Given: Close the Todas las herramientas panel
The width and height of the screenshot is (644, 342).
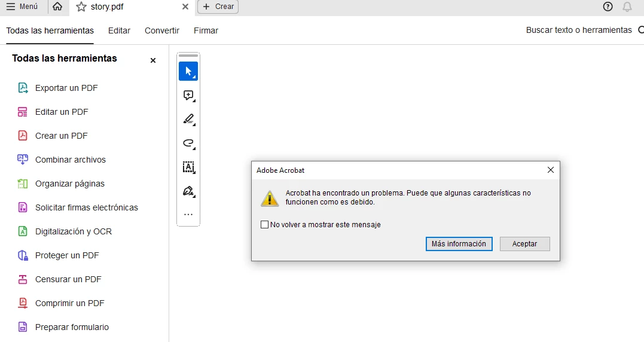Looking at the screenshot, I should click(x=153, y=60).
